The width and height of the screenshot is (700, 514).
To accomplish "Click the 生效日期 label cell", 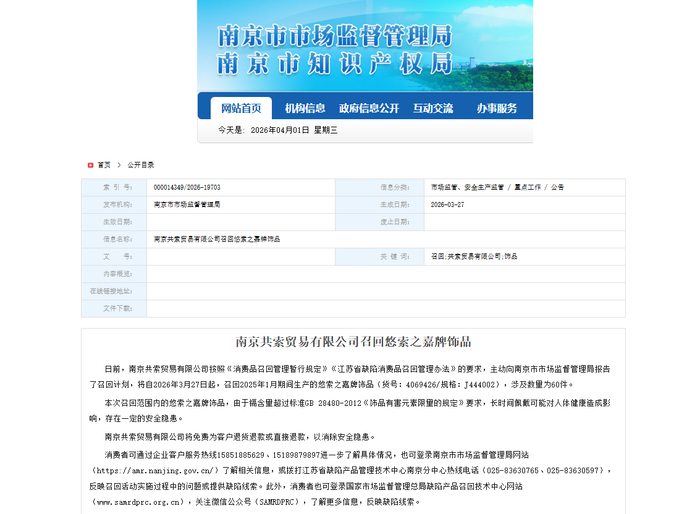I will coord(114,222).
